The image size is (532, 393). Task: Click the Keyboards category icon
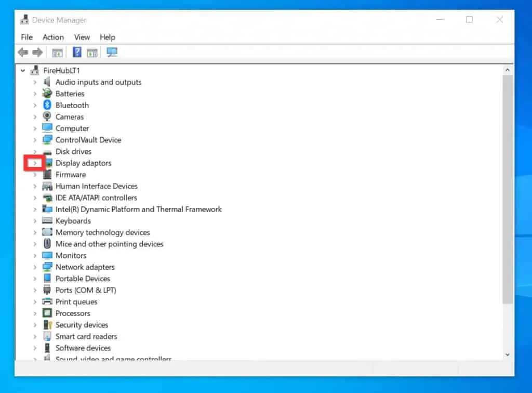click(x=47, y=220)
